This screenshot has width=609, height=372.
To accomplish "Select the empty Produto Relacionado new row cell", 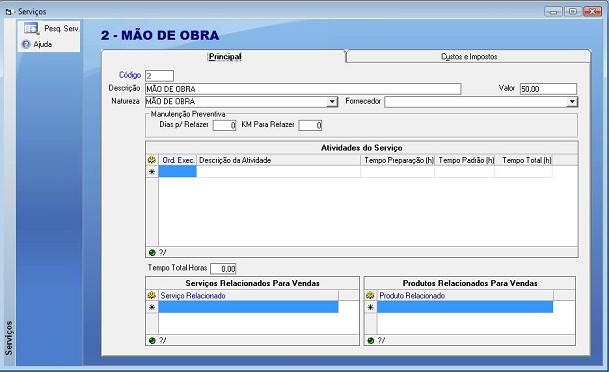I will pos(465,307).
